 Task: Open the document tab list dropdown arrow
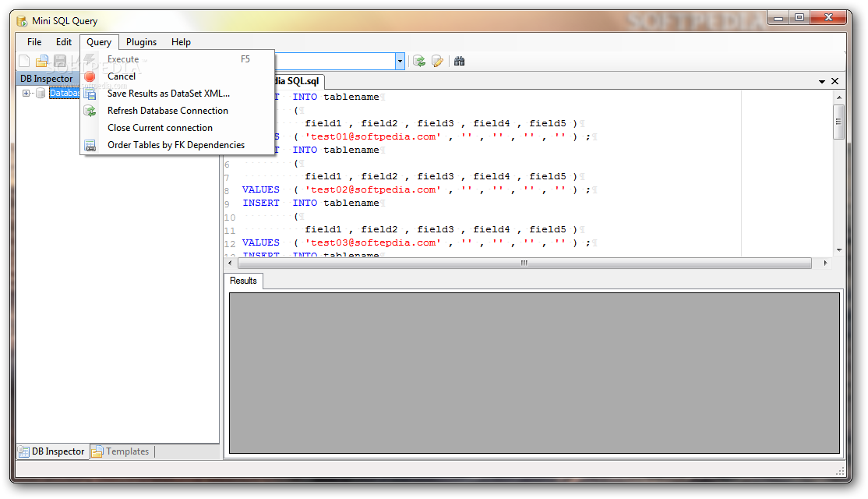pyautogui.click(x=822, y=81)
